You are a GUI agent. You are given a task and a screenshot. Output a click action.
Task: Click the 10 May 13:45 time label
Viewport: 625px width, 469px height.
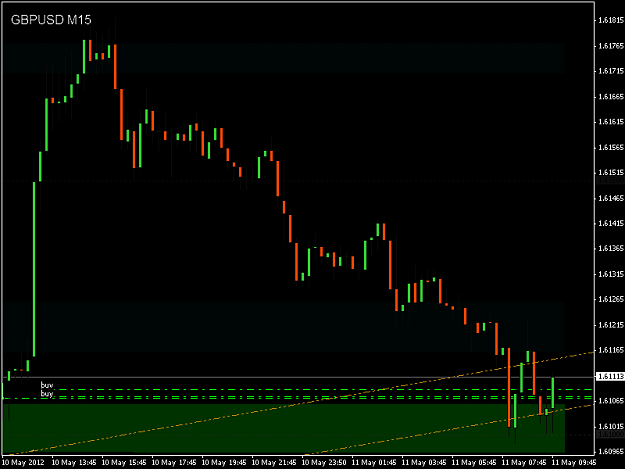[74, 462]
